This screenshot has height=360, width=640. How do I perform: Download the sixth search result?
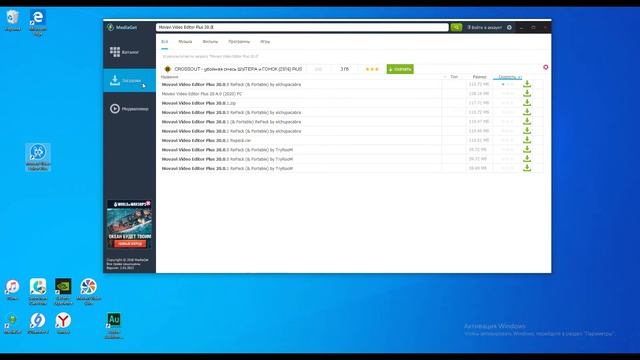pos(527,131)
